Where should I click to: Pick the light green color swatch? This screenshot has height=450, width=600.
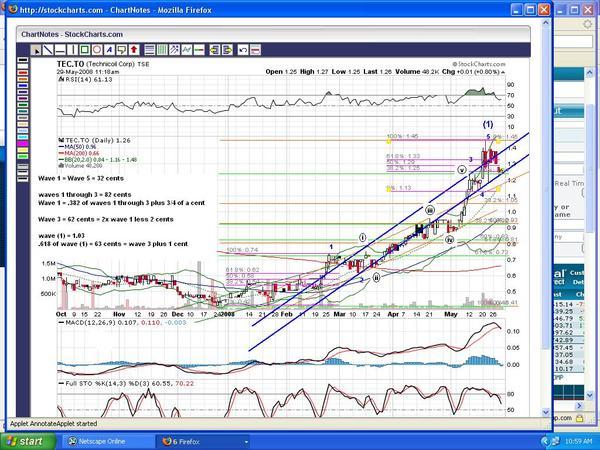pos(23,157)
